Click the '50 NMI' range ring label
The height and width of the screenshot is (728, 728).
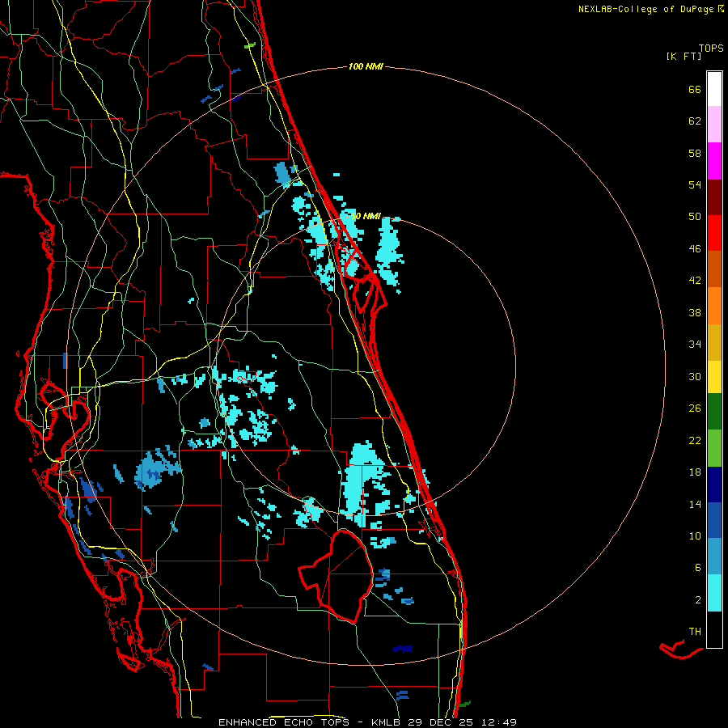coord(366,216)
